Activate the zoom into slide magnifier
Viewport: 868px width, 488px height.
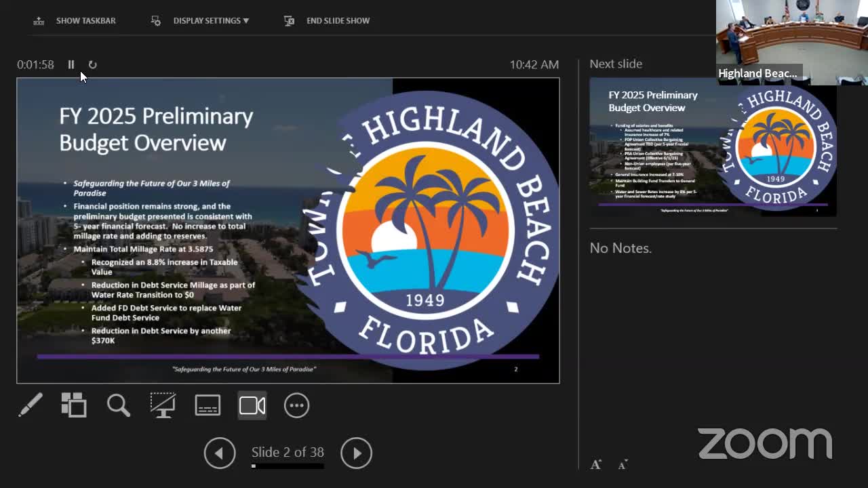pos(119,405)
